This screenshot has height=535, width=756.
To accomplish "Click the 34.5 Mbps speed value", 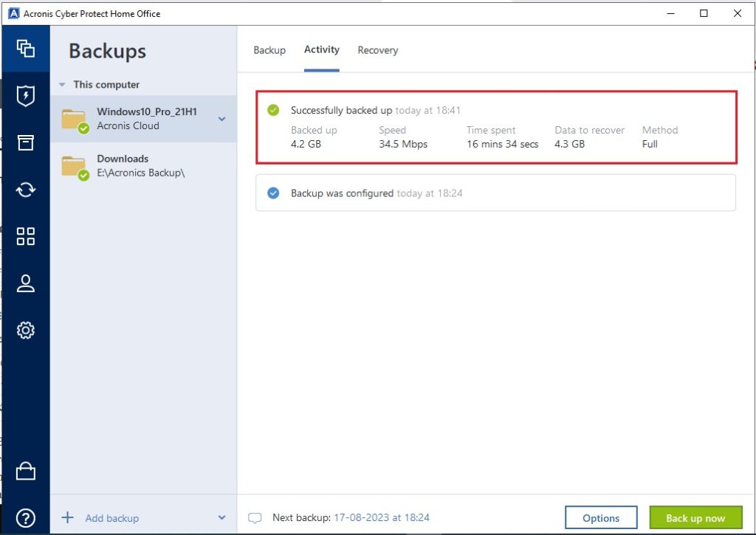I will click(403, 144).
